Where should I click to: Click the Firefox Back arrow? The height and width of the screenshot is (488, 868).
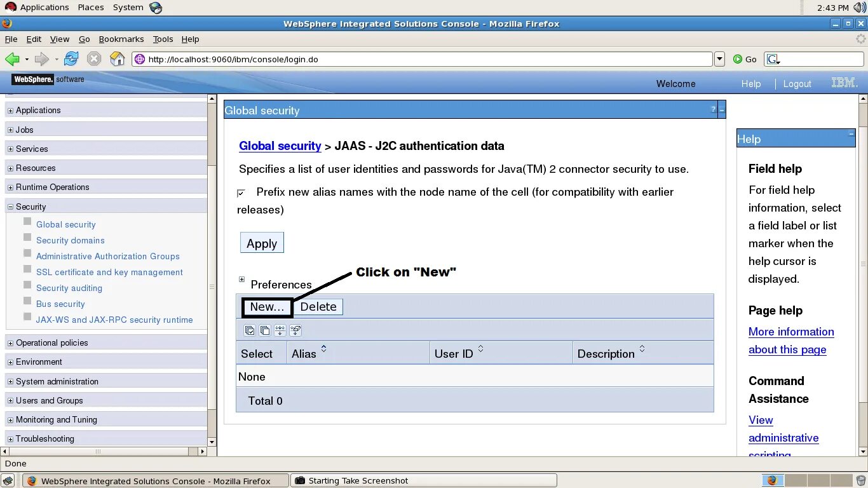pos(12,59)
